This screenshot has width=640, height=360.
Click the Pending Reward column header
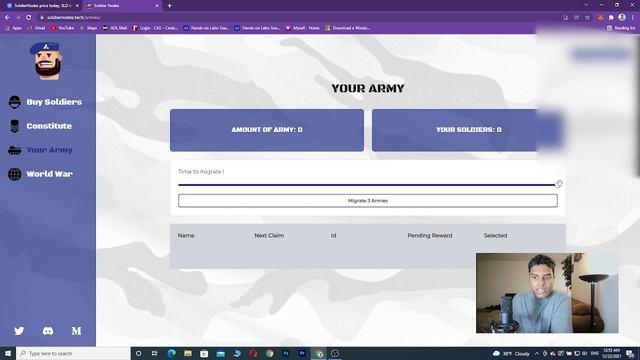430,236
